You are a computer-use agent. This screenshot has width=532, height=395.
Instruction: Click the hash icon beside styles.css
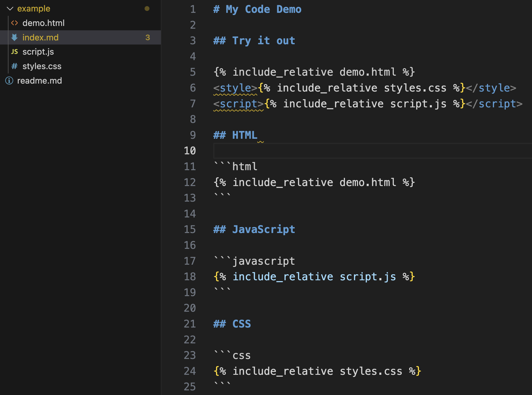pyautogui.click(x=14, y=66)
